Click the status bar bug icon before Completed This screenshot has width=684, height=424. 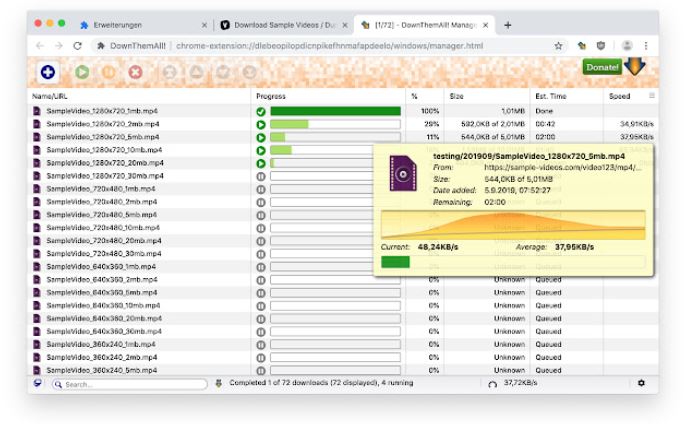point(219,383)
